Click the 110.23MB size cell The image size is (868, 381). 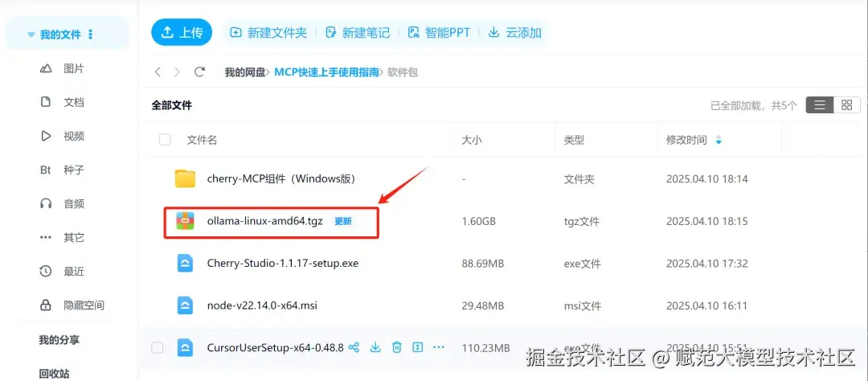[x=485, y=348]
